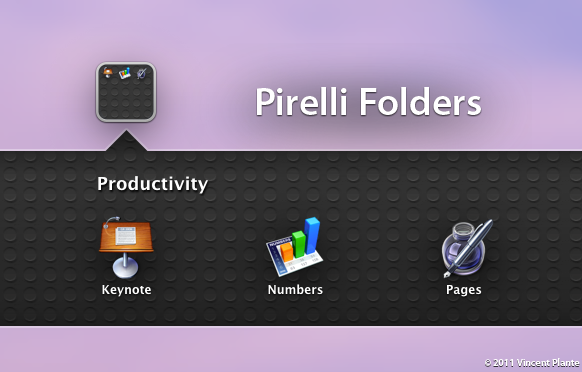Select the Productivity folder name to rename
Image resolution: width=582 pixels, height=372 pixels.
pyautogui.click(x=152, y=184)
